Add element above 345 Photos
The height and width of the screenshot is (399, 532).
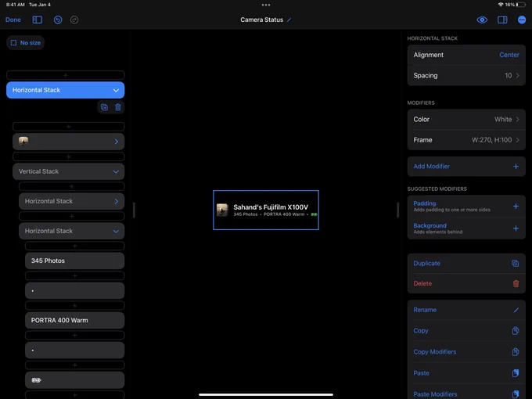tap(74, 246)
